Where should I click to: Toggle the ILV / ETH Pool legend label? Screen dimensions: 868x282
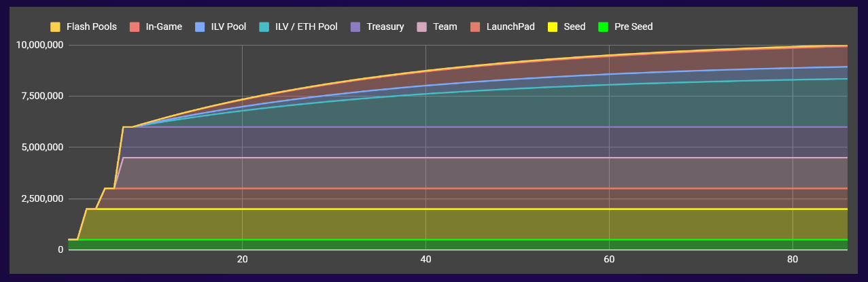[x=306, y=27]
